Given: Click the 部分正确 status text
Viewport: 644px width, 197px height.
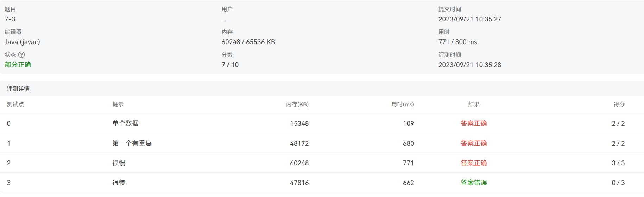Looking at the screenshot, I should click(x=18, y=65).
